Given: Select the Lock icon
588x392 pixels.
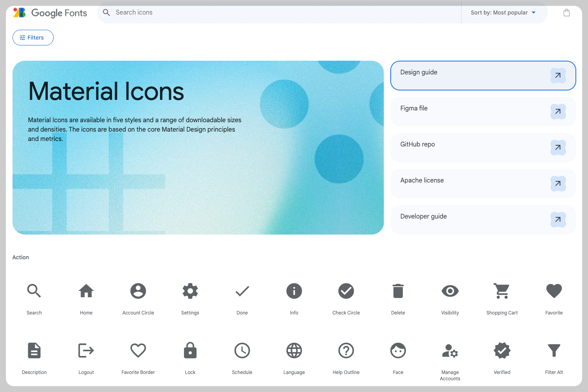Looking at the screenshot, I should pyautogui.click(x=190, y=350).
